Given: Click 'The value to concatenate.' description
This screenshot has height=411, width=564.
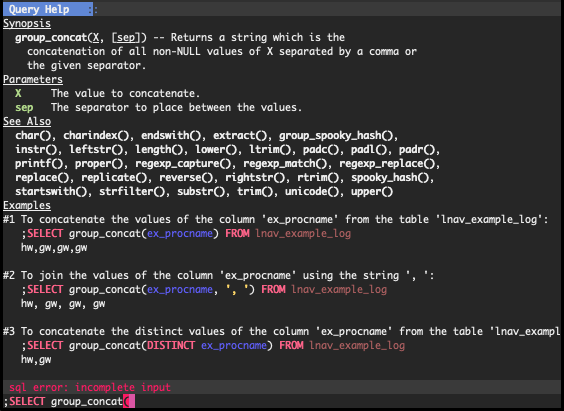Looking at the screenshot, I should coord(126,93).
